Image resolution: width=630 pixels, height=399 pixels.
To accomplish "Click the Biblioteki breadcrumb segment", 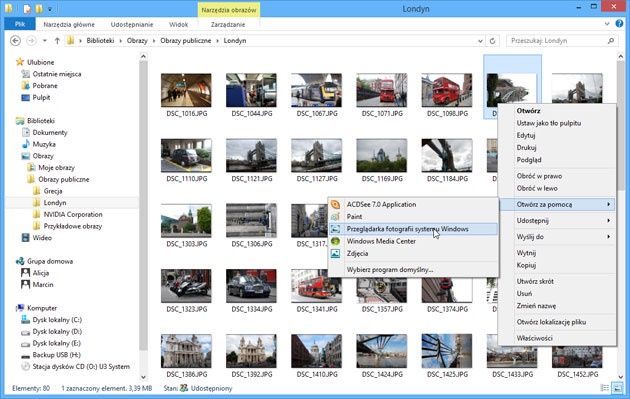I will 100,41.
